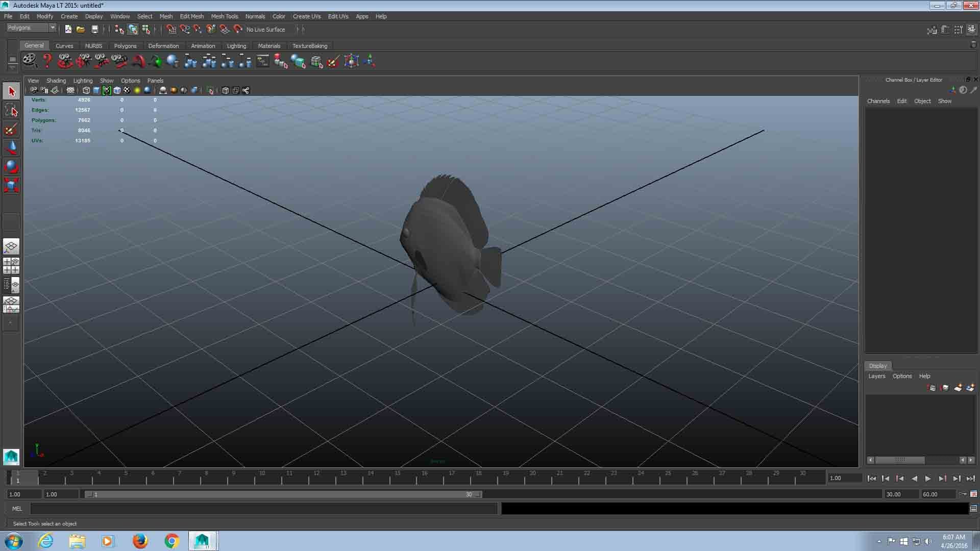Toggle textured display checker icon
The image size is (980, 551).
click(127, 90)
